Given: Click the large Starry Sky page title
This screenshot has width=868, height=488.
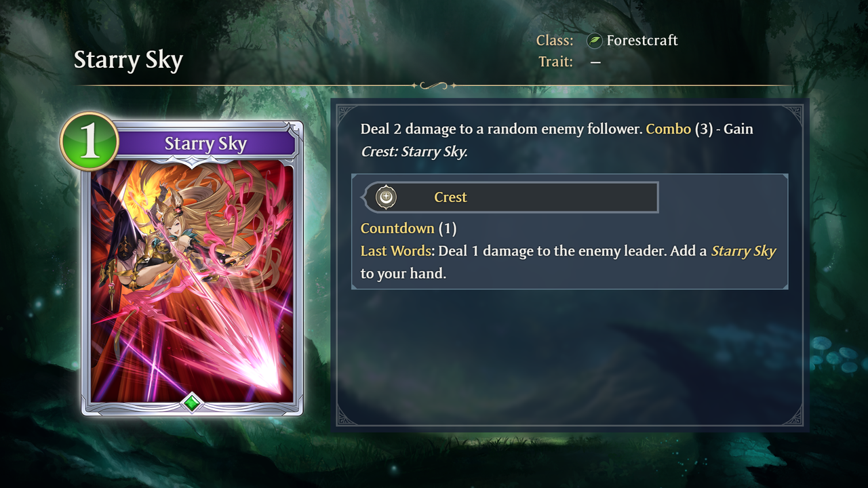Looking at the screenshot, I should click(128, 60).
